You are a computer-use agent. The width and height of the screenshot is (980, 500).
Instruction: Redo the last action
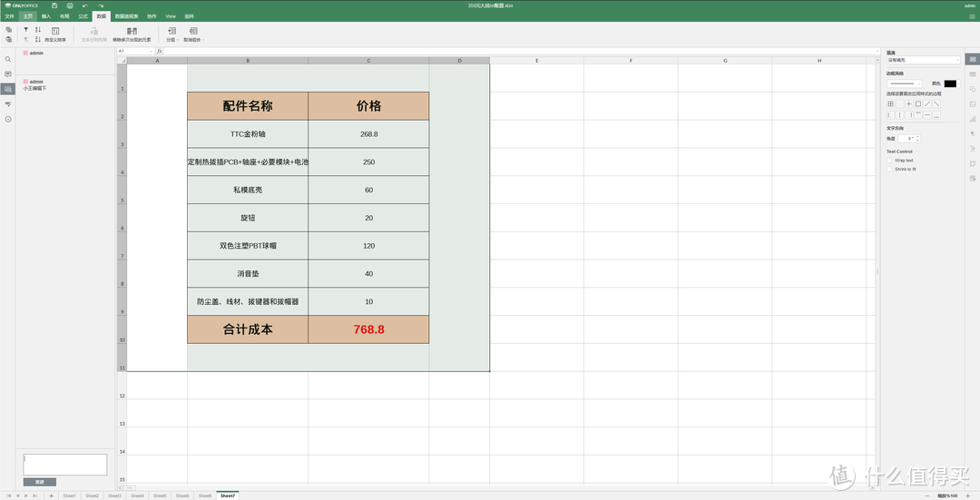tap(101, 5)
